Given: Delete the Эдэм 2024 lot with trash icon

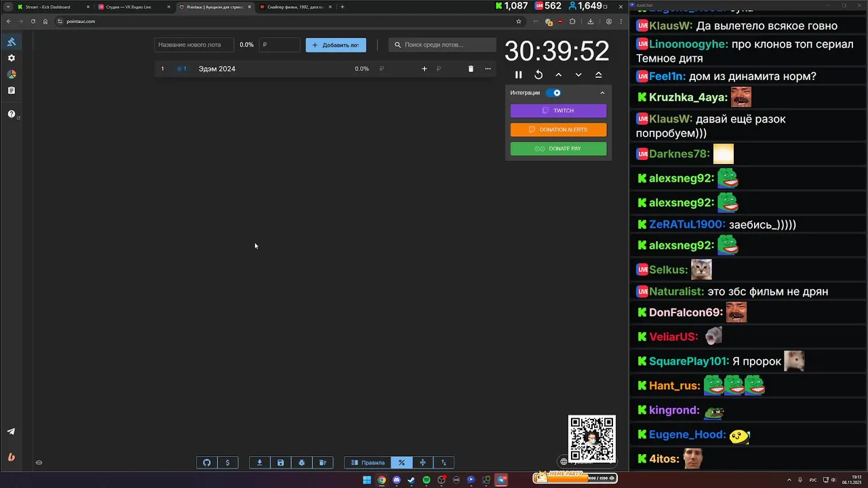Looking at the screenshot, I should (x=471, y=69).
